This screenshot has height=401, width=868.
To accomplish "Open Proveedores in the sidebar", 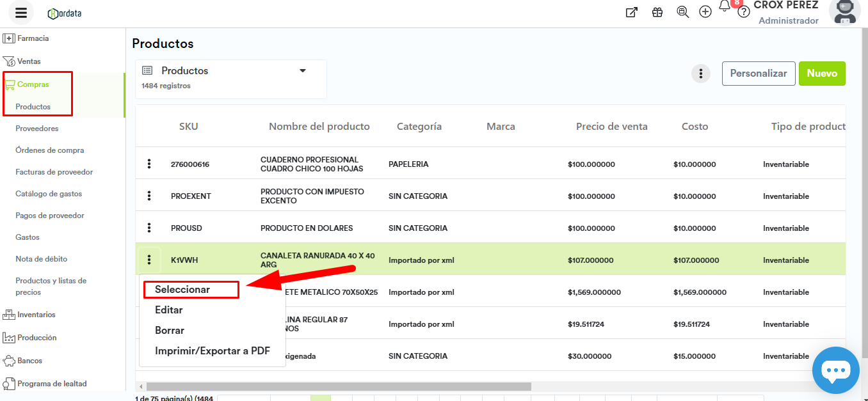I will coord(37,129).
